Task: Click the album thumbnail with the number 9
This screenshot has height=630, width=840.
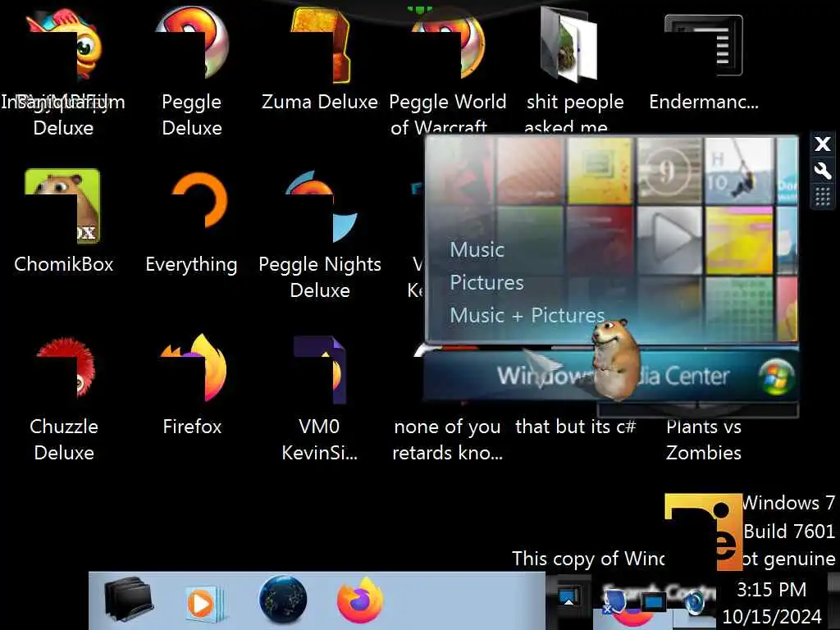Action: pos(669,171)
